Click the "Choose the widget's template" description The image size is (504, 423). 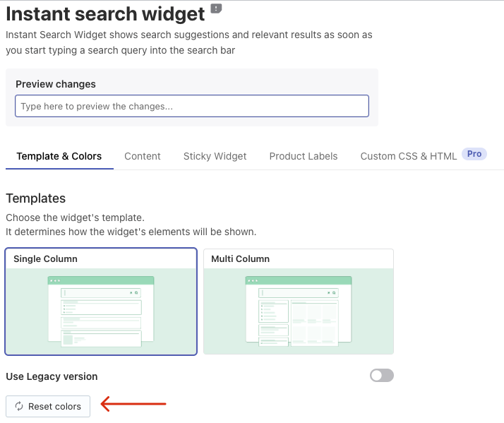click(x=75, y=218)
